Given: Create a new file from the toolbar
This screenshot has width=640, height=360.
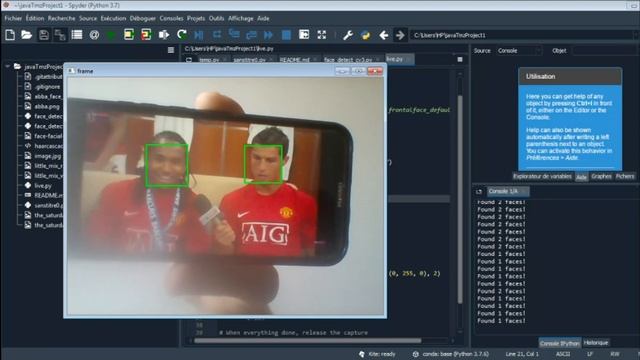Looking at the screenshot, I should coord(10,35).
